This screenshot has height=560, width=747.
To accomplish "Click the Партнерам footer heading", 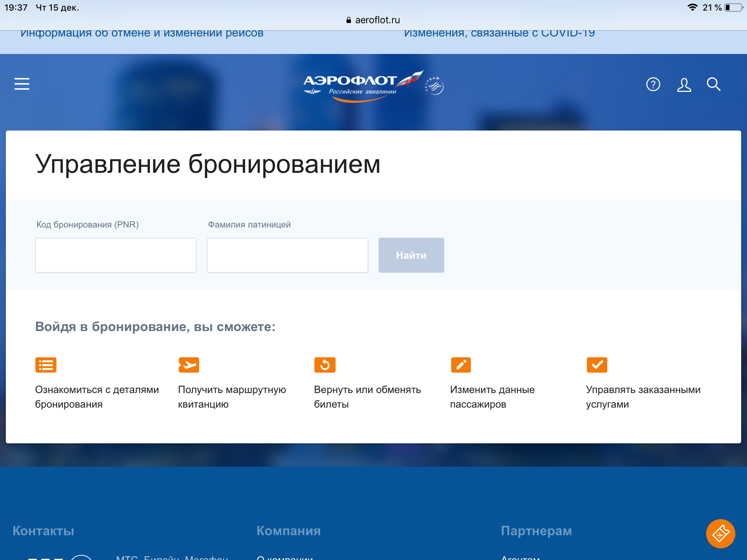I will click(x=536, y=531).
